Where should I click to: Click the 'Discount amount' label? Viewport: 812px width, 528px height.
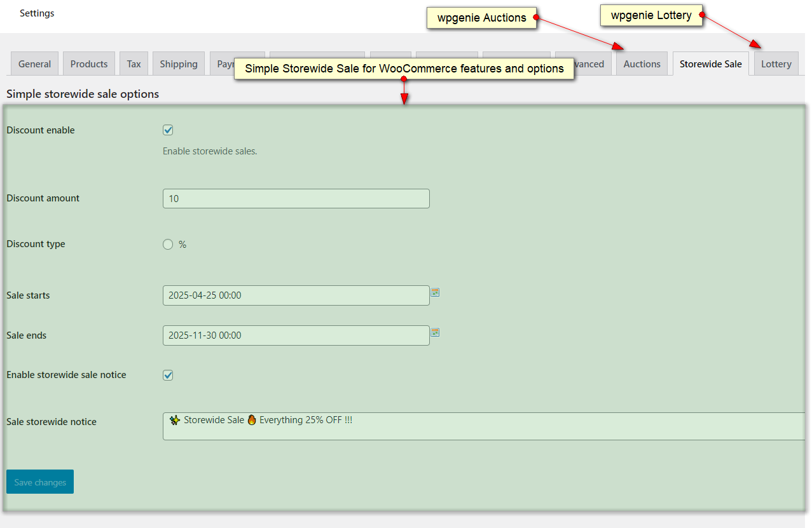(x=43, y=198)
